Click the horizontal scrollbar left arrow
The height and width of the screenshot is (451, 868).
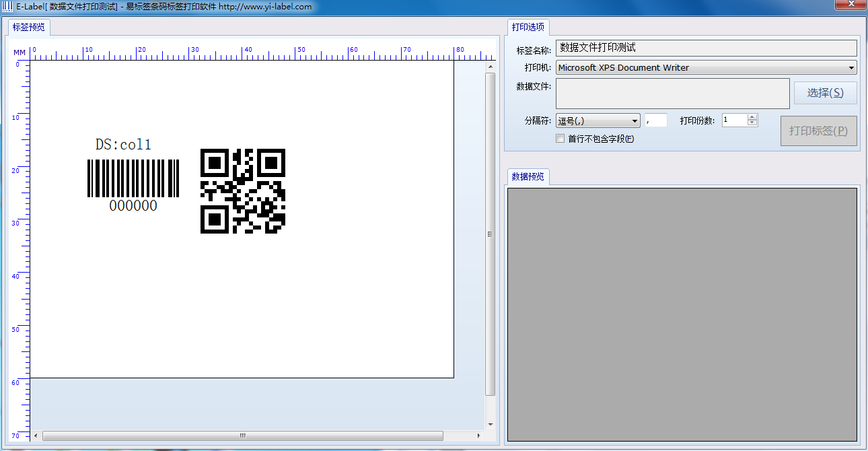click(x=36, y=436)
